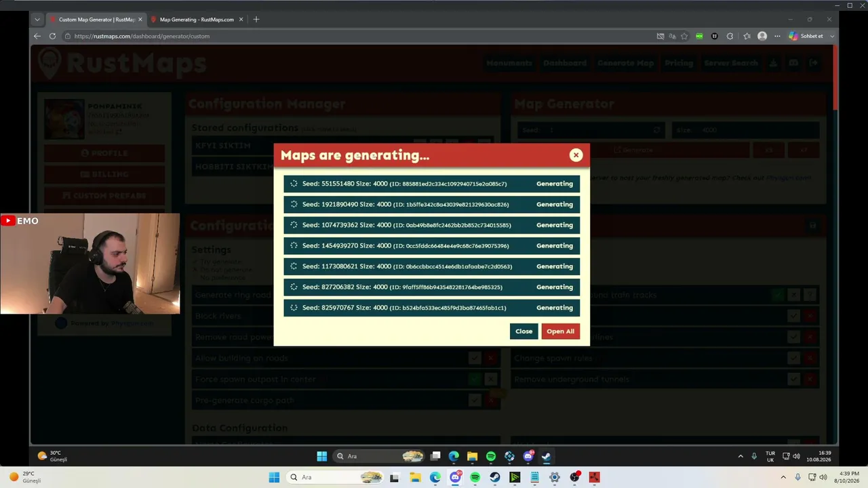Open the favorites list in the browser toolbar

point(747,36)
